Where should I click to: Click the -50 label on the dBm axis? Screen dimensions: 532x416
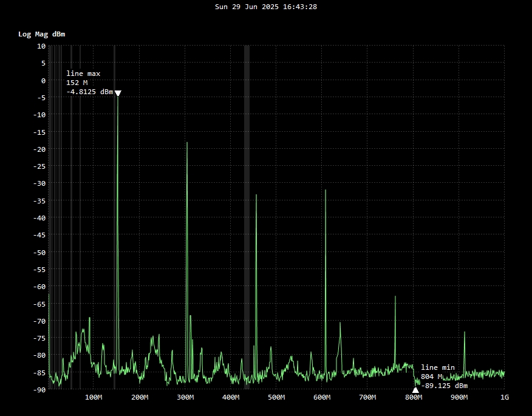point(39,252)
